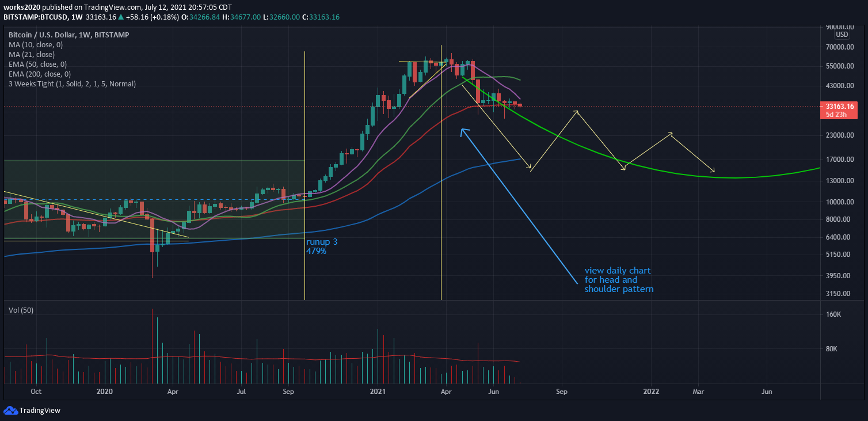Click the 3 Weeks Tight indicator label

click(x=73, y=84)
